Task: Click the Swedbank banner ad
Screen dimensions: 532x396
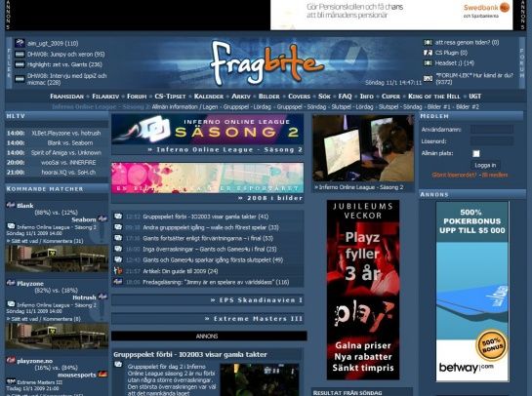Action: click(x=391, y=15)
